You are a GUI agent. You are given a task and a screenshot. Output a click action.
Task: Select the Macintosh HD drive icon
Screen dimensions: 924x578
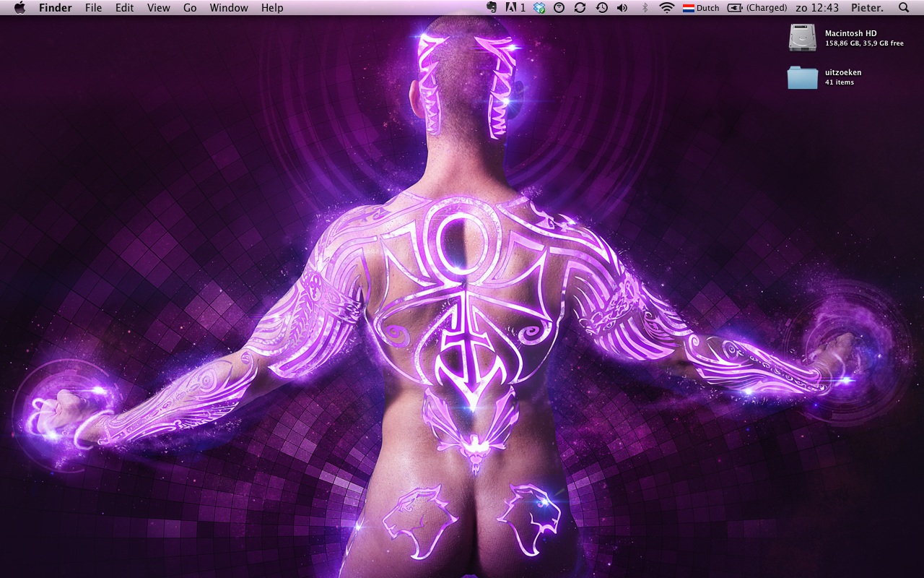click(802, 38)
